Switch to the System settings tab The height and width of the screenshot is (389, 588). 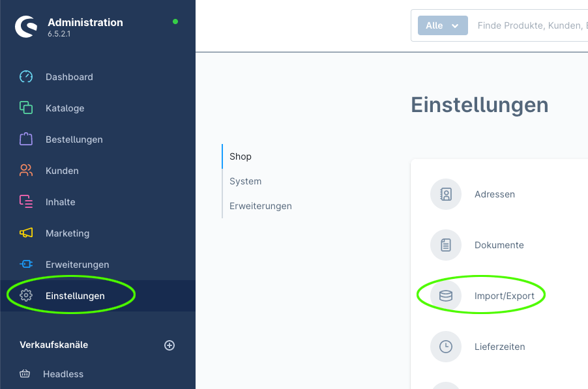point(246,181)
